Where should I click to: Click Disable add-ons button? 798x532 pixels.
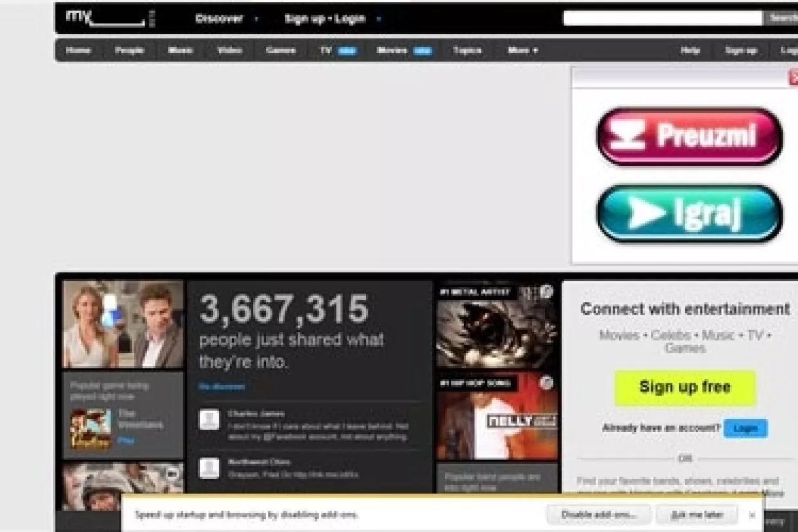coord(599,514)
